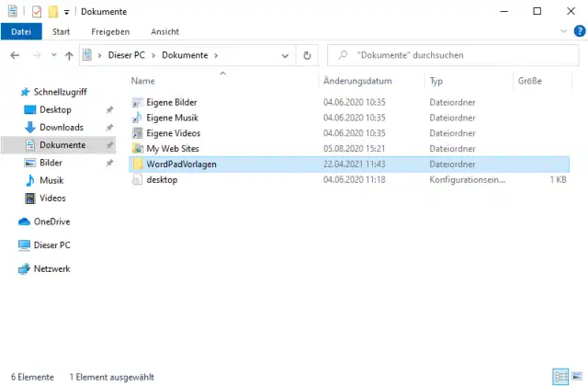Switch to Details view in status bar
Screen dimensions: 588x386
tap(560, 377)
